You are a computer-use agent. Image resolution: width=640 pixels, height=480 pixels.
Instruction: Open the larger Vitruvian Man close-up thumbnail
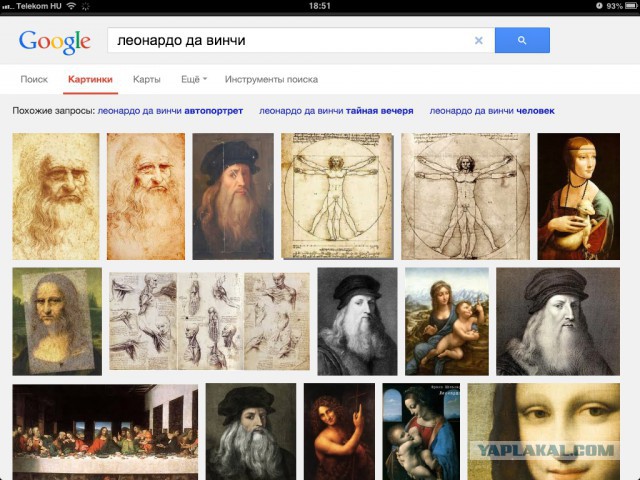pyautogui.click(x=465, y=196)
